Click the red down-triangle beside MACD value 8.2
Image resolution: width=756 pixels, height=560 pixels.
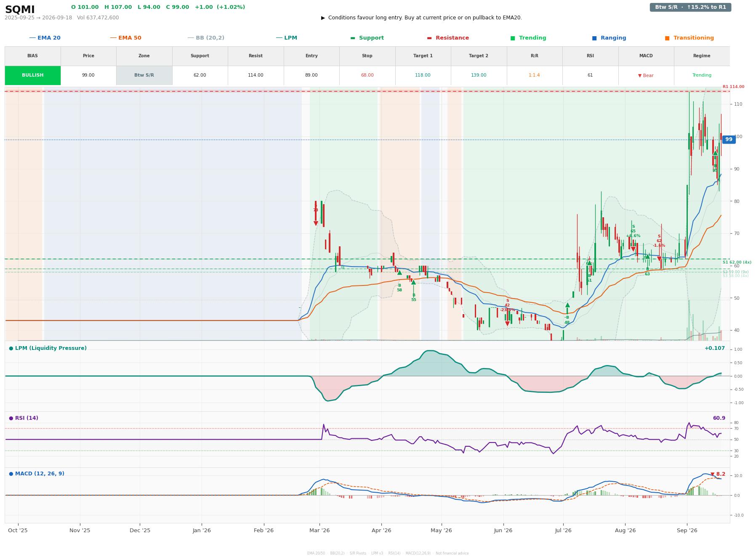click(712, 474)
